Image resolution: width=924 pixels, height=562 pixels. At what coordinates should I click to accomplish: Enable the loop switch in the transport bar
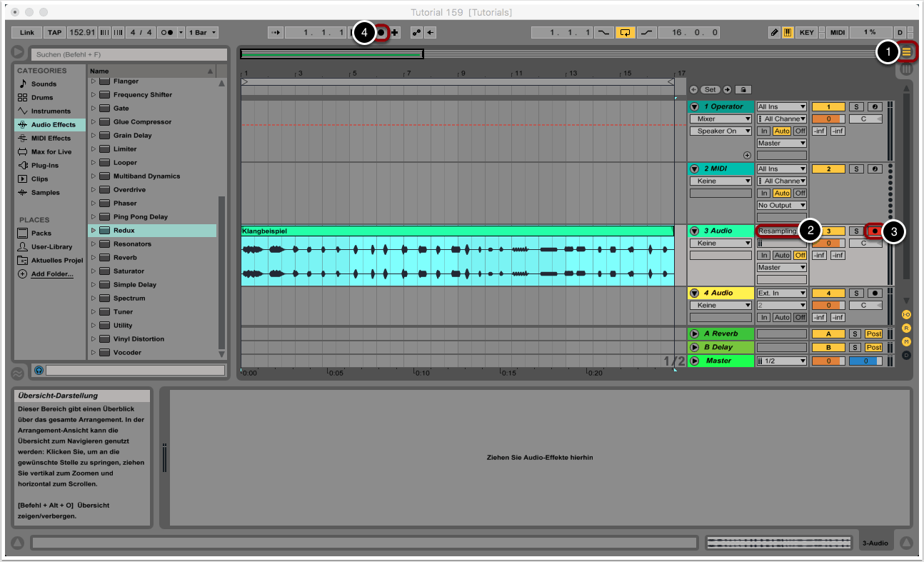tap(626, 33)
